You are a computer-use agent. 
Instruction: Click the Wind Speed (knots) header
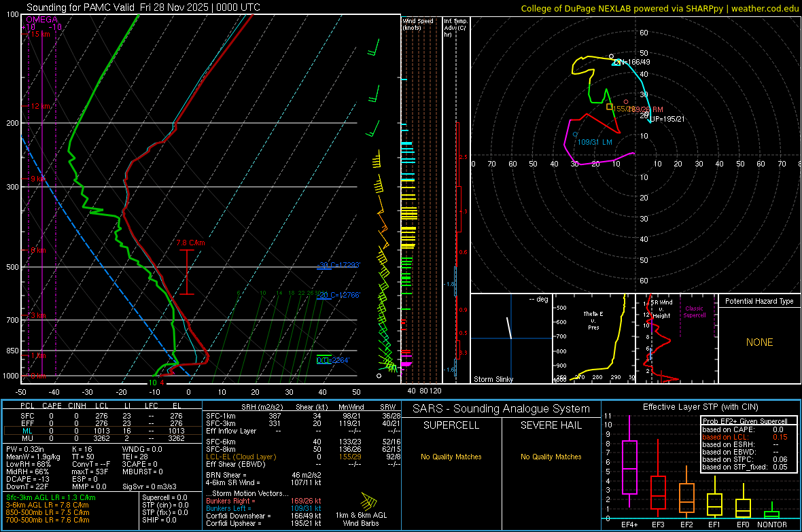click(x=418, y=24)
